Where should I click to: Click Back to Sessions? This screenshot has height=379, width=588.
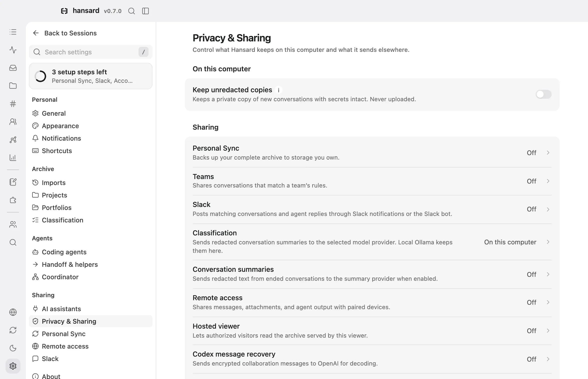pos(65,33)
